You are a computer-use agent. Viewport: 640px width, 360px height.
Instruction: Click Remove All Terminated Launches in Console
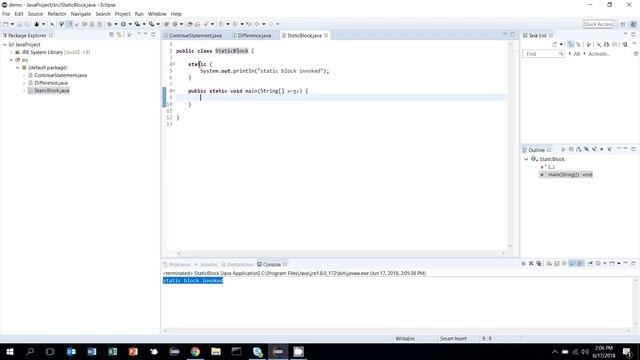[x=539, y=264]
